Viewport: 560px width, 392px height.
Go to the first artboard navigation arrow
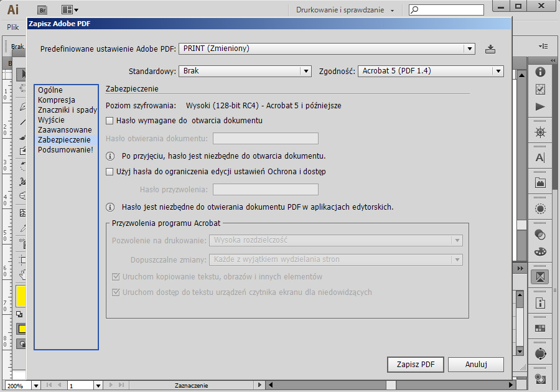tap(49, 385)
